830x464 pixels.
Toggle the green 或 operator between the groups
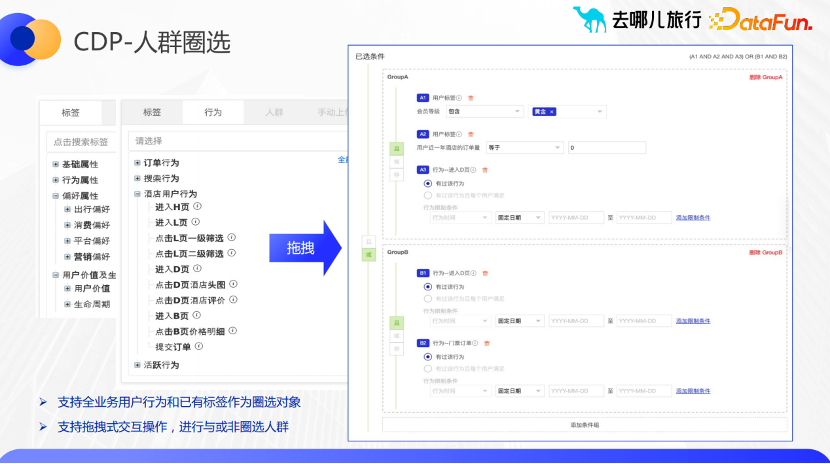tap(369, 255)
